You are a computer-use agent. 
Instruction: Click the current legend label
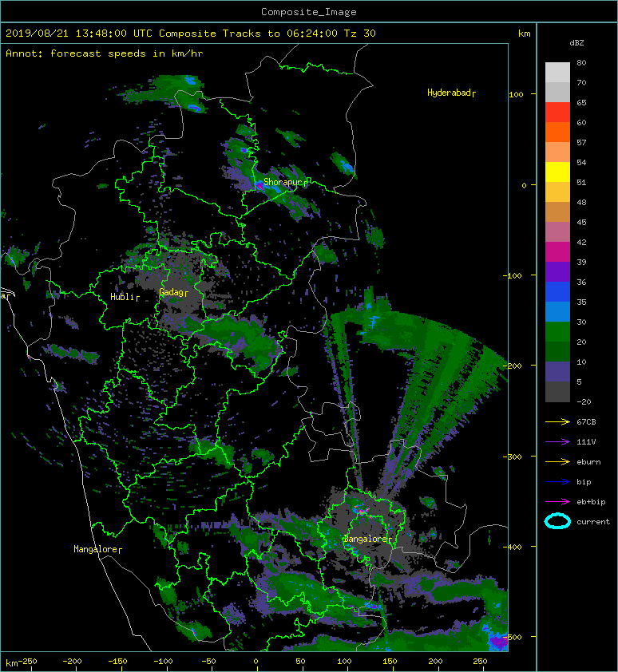point(593,522)
